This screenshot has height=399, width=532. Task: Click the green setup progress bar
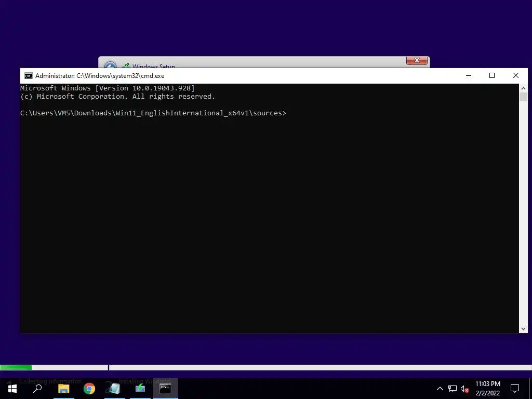(x=16, y=367)
